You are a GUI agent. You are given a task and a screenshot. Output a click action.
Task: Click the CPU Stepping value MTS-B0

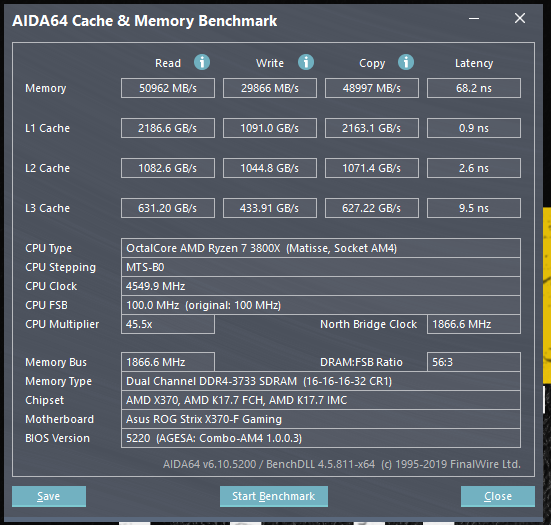click(321, 267)
